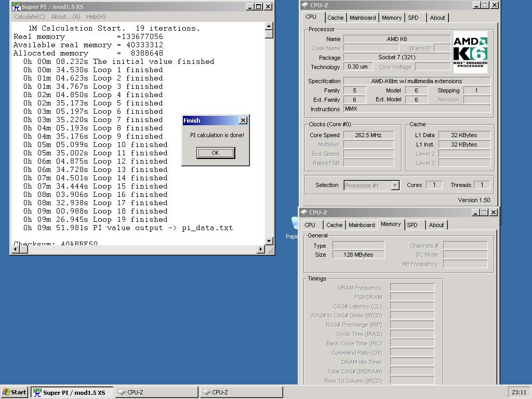Activate the first CPU-Z taskbar button
The height and width of the screenshot is (399, 532).
(x=157, y=392)
